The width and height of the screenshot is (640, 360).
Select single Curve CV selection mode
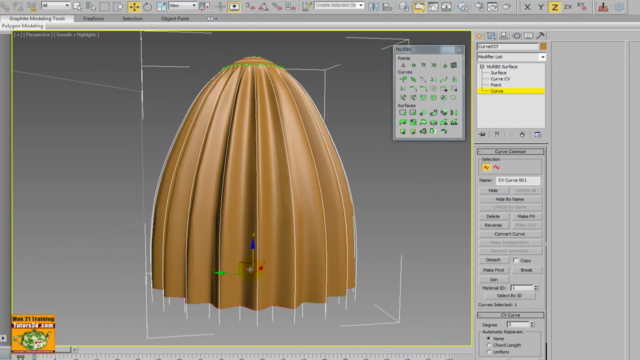[x=486, y=167]
